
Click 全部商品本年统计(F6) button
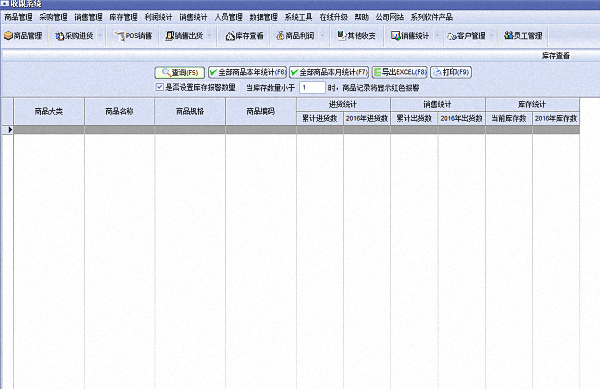click(247, 72)
